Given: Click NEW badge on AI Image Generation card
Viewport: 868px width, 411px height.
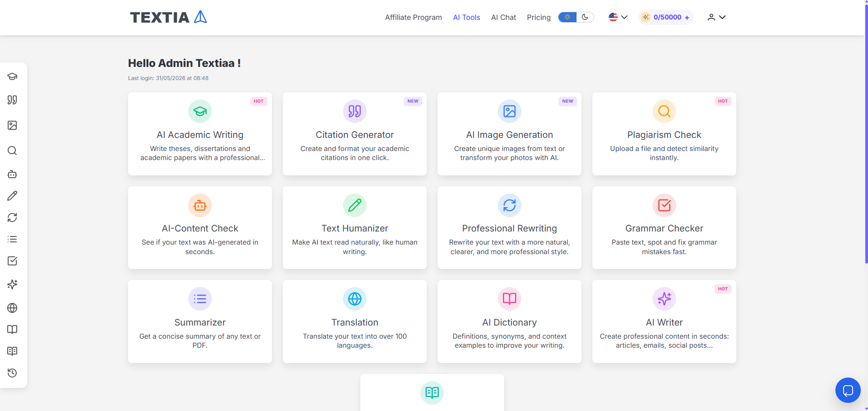Looking at the screenshot, I should 568,101.
